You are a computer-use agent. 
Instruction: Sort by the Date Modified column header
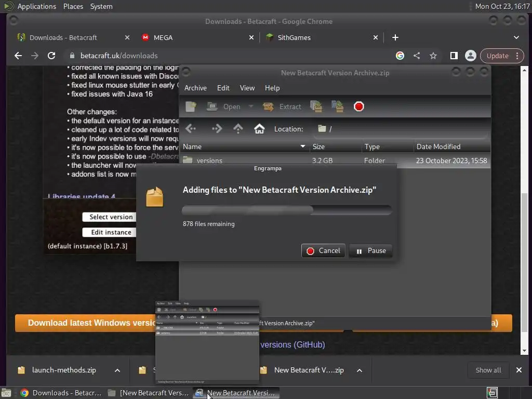point(452,147)
